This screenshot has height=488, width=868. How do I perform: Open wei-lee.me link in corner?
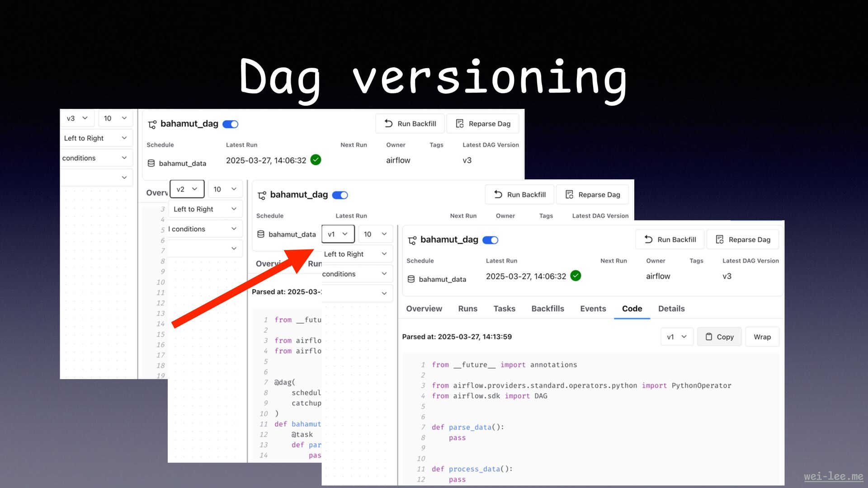[x=833, y=476]
